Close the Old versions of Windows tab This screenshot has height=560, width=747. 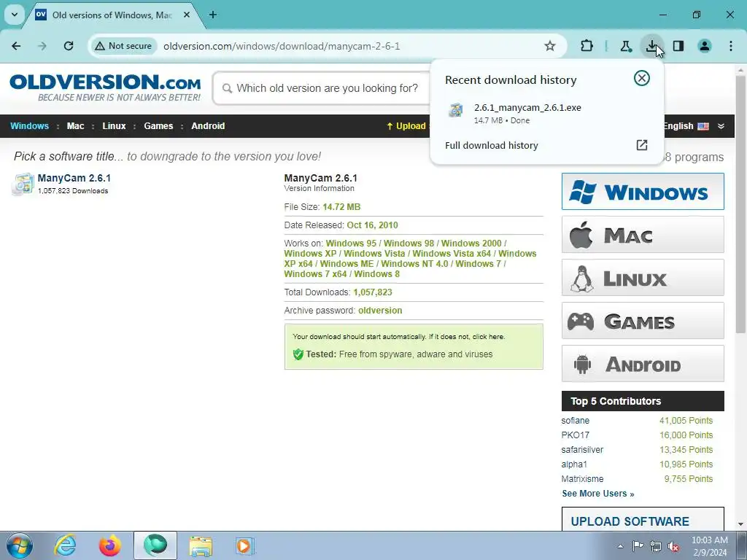pyautogui.click(x=187, y=15)
